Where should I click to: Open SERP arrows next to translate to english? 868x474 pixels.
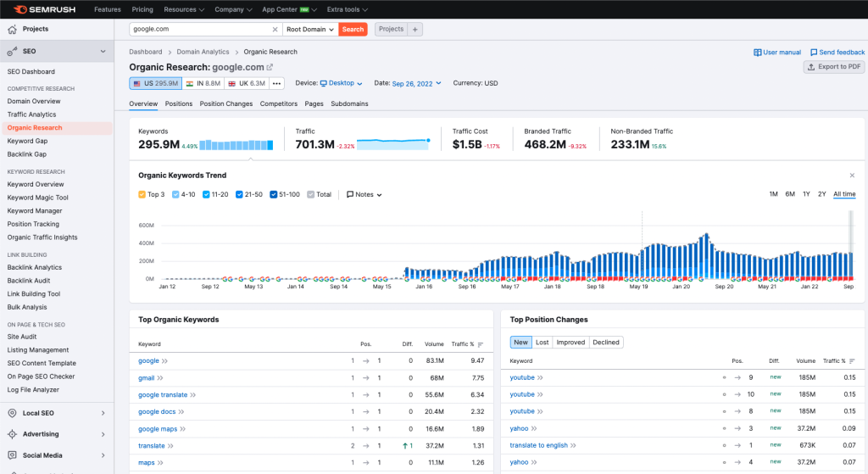(x=574, y=445)
